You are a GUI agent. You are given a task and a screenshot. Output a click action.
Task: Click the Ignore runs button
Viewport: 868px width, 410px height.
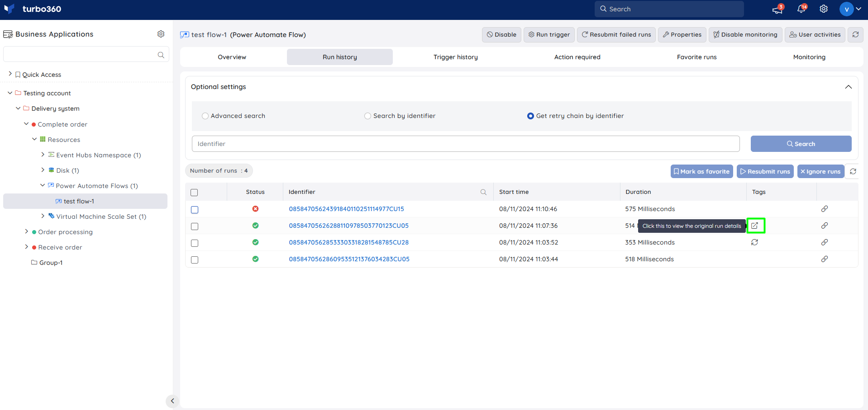click(820, 171)
